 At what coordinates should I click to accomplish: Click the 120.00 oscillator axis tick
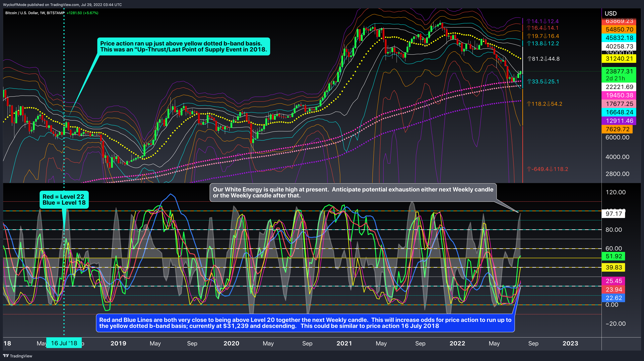[615, 192]
